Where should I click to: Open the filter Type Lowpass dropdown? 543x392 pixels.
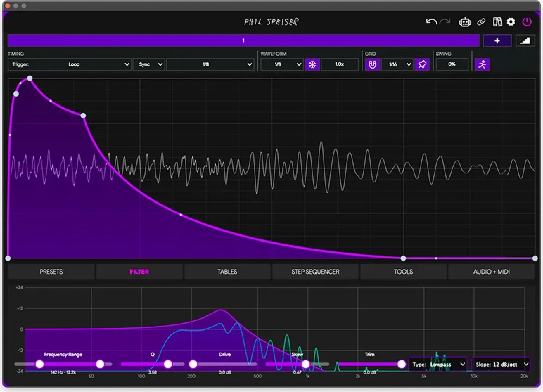(438, 365)
